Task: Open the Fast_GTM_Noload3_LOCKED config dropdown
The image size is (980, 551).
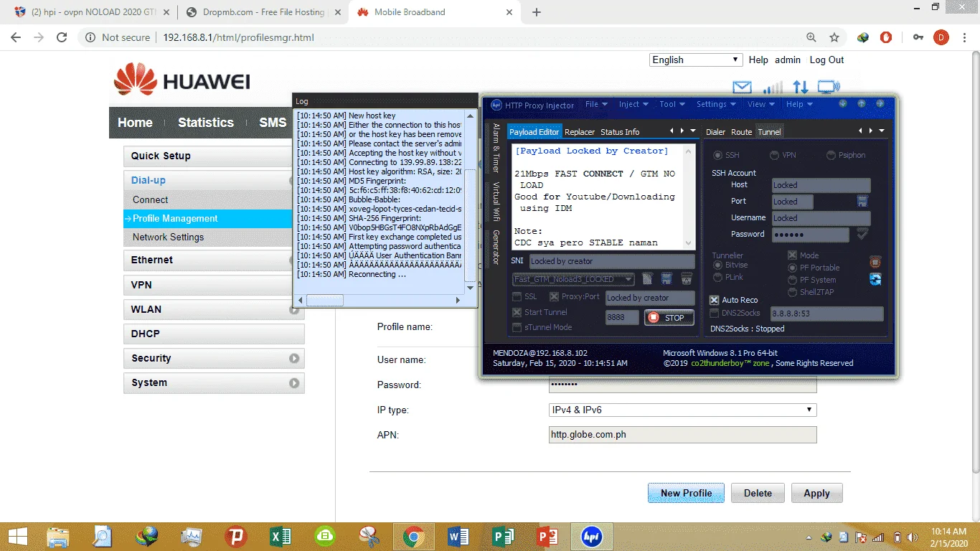Action: pos(574,279)
